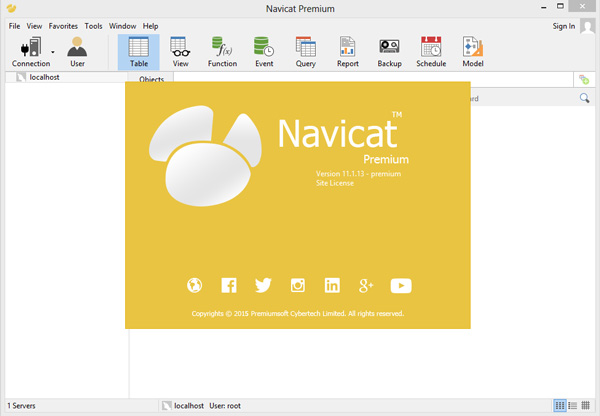The height and width of the screenshot is (416, 600).
Task: Open the User management icon
Action: (x=77, y=52)
